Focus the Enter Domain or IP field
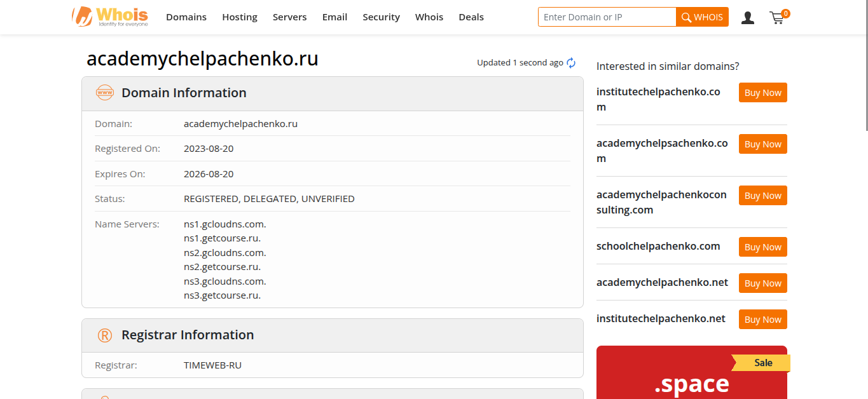Screen dimensions: 868x399 607,17
